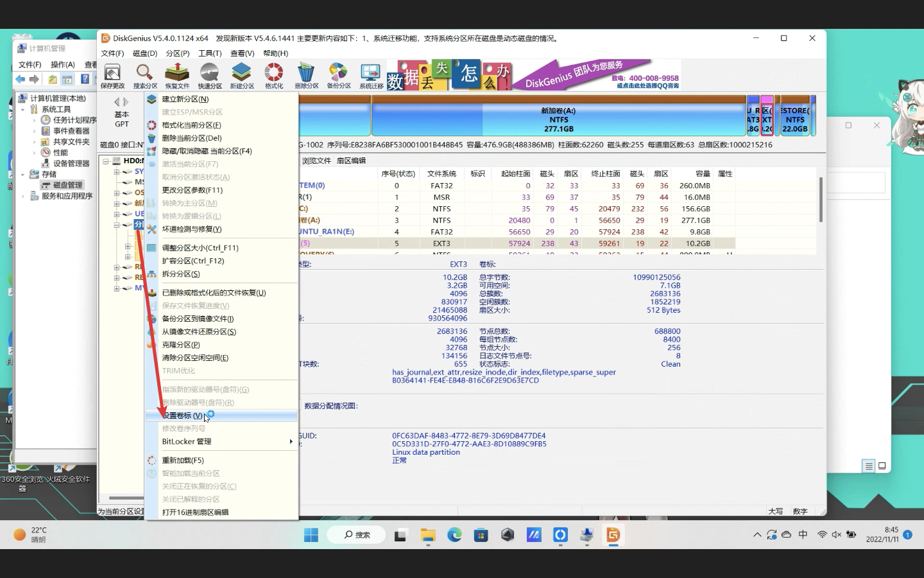Click the EXT3 row numbered 5 in partition table
The width and height of the screenshot is (924, 578).
tap(517, 243)
